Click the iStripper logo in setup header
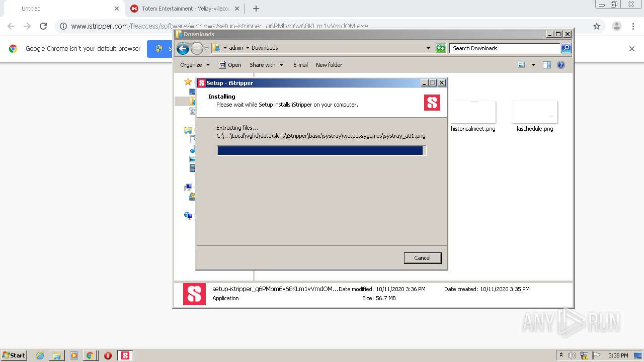Viewport: 644px width, 362px height. pos(432,103)
